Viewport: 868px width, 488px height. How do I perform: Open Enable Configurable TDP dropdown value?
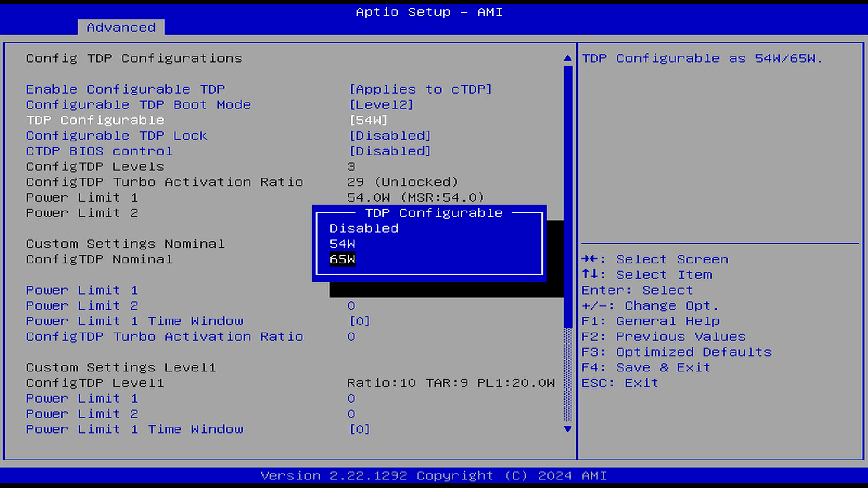coord(420,89)
